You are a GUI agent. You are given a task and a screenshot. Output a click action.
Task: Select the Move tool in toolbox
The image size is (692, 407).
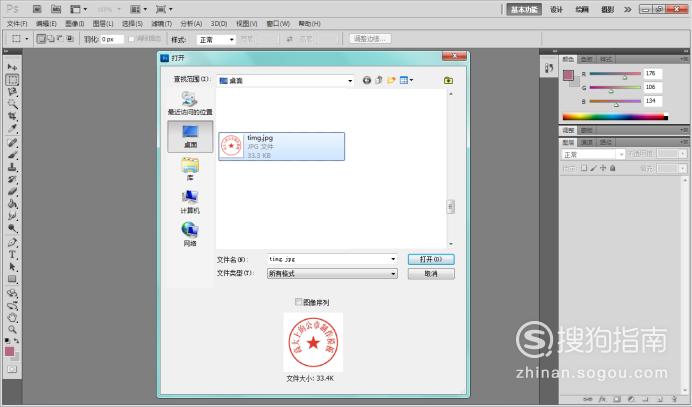point(12,67)
